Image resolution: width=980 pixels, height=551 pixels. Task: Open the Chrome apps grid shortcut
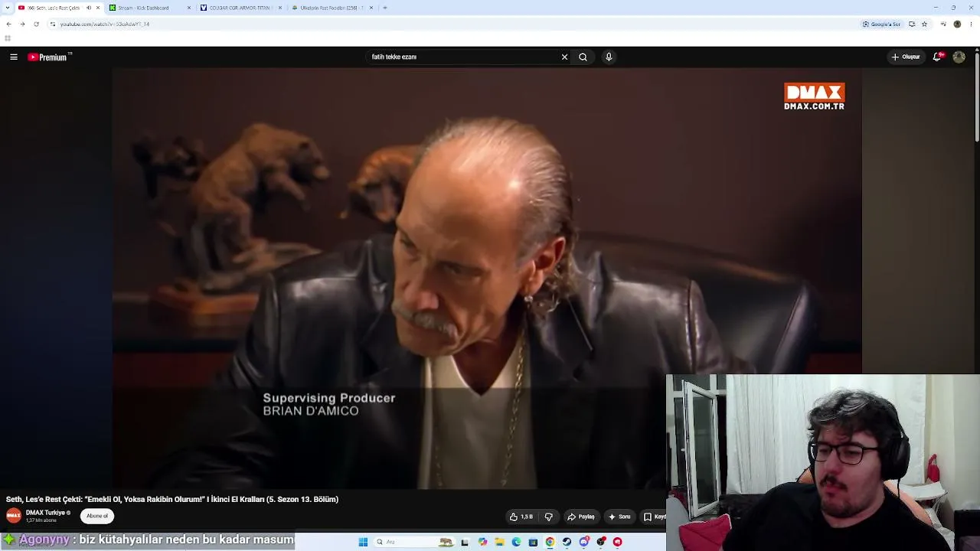[8, 38]
